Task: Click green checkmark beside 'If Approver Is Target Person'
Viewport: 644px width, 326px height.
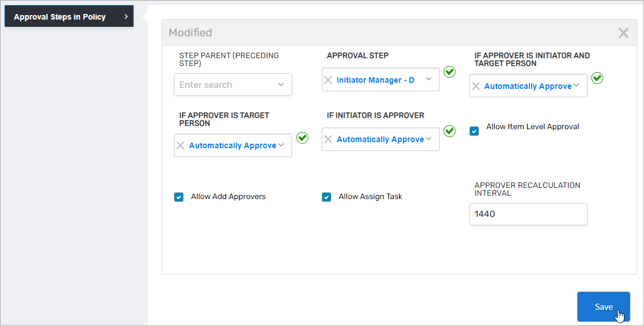Action: (x=302, y=138)
